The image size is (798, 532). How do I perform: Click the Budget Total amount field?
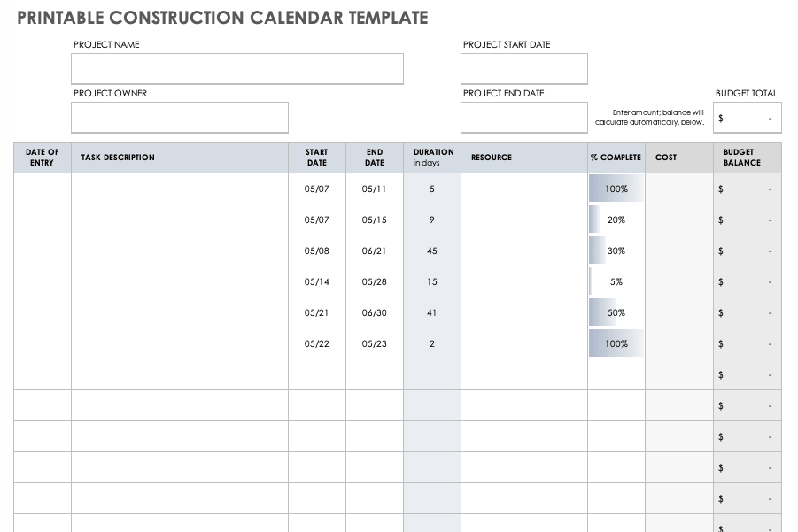[748, 118]
